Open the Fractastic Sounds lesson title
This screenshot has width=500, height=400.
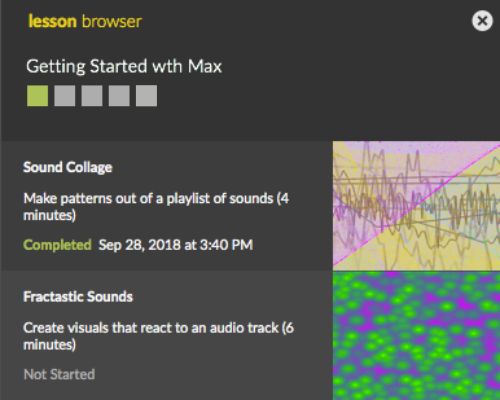[x=78, y=297]
